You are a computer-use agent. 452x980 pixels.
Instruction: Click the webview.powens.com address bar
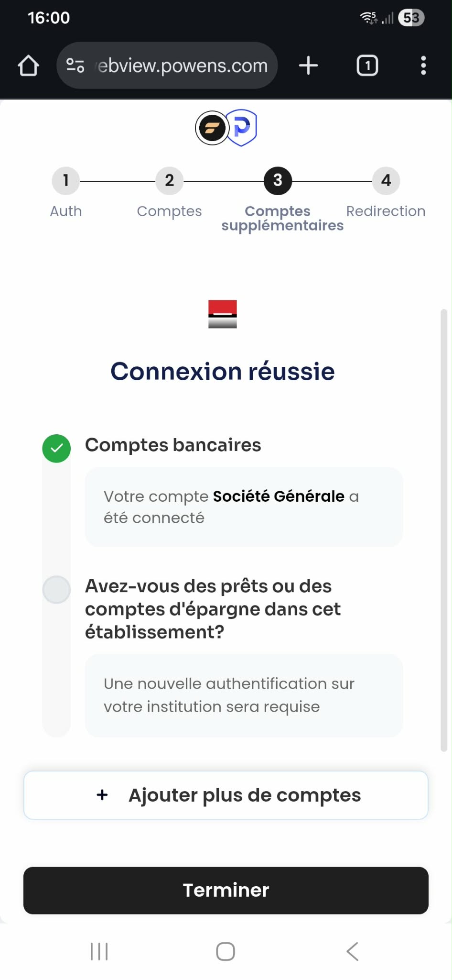183,66
